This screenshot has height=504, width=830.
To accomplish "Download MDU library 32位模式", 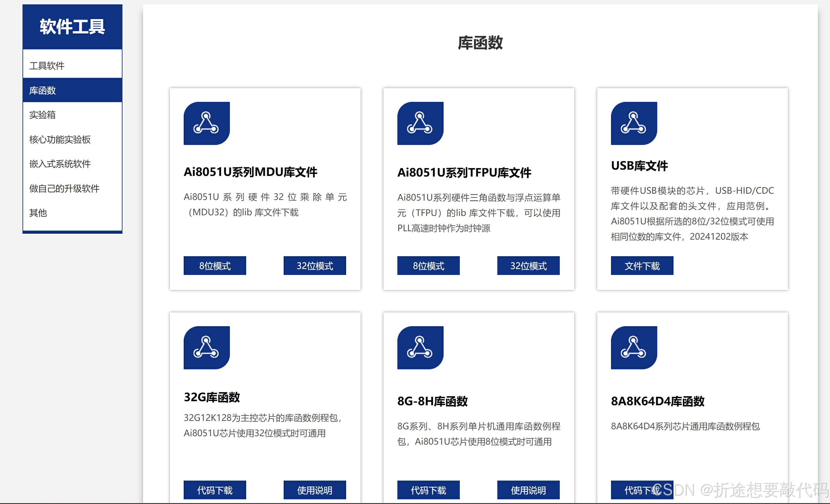I will point(315,266).
